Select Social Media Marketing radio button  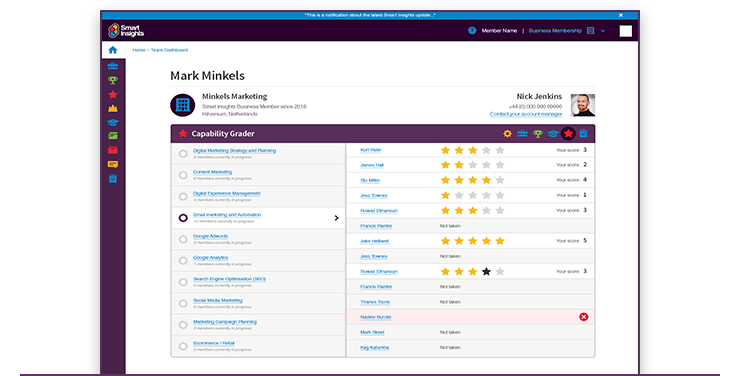[183, 303]
